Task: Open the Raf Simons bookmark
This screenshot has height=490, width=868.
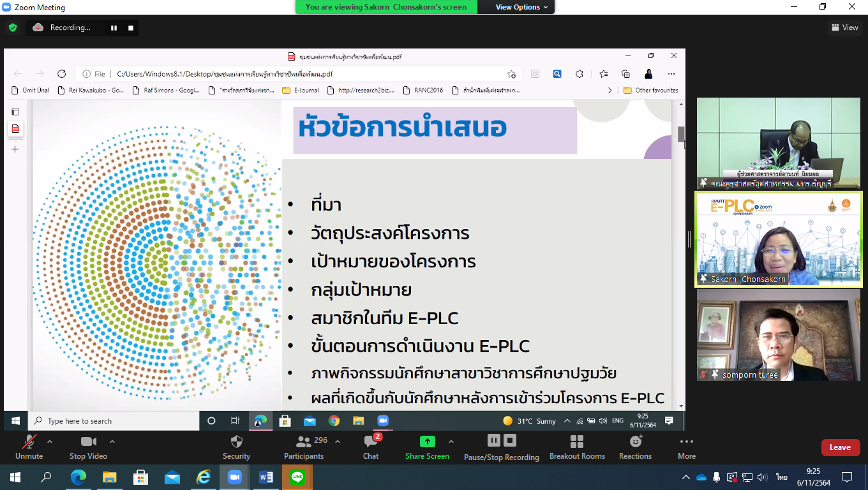Action: 167,91
